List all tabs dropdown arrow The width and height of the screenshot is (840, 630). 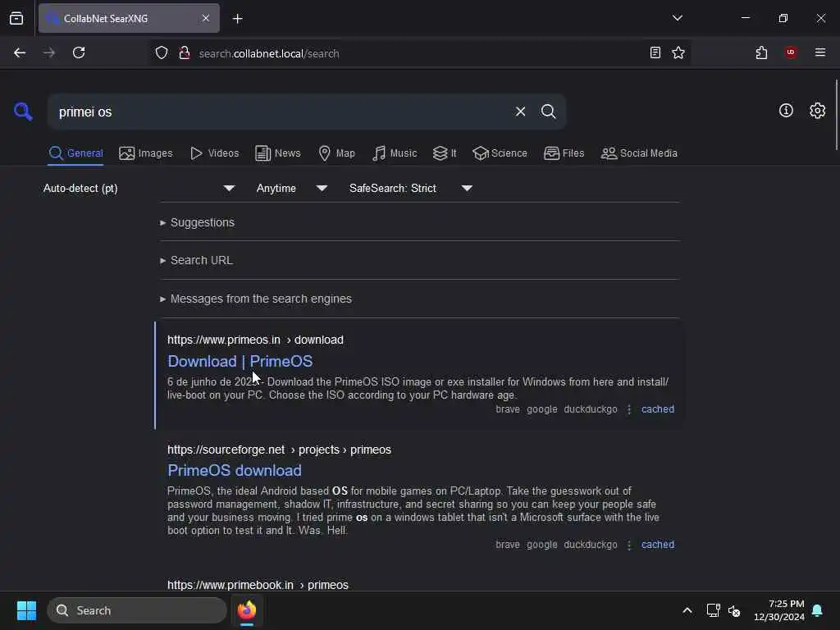[677, 18]
